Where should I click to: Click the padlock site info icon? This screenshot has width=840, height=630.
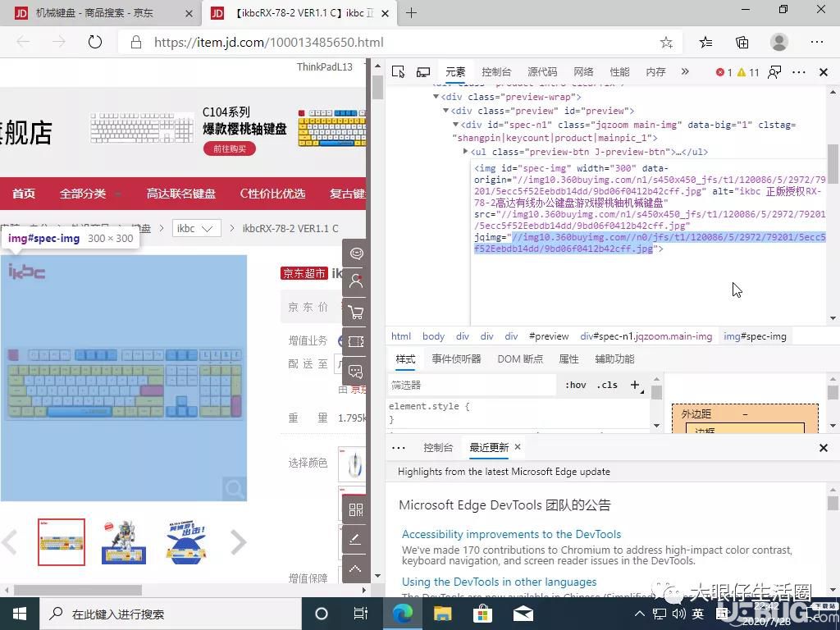(136, 43)
